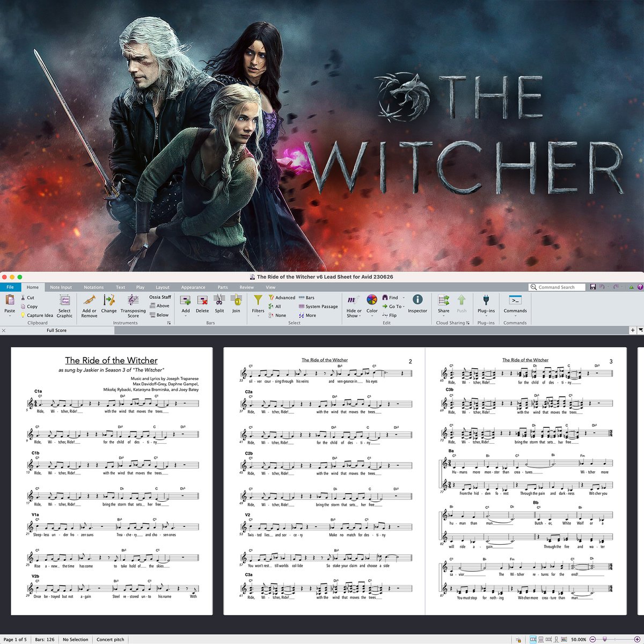This screenshot has width=644, height=644.
Task: Open the Plug-ins dropdown
Action: (x=486, y=304)
